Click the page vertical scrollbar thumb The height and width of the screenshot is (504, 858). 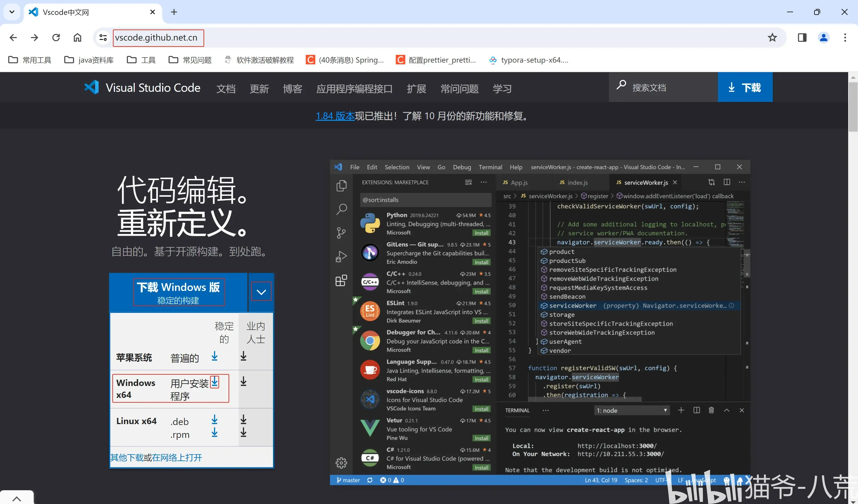(853, 107)
